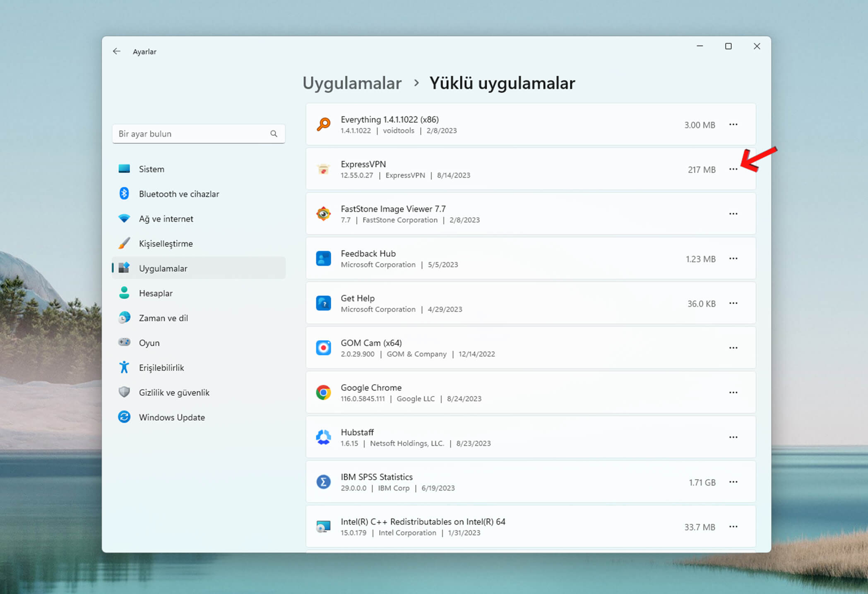Screen dimensions: 868x594
Task: Open more options for Feedback Hub
Action: pyautogui.click(x=733, y=259)
